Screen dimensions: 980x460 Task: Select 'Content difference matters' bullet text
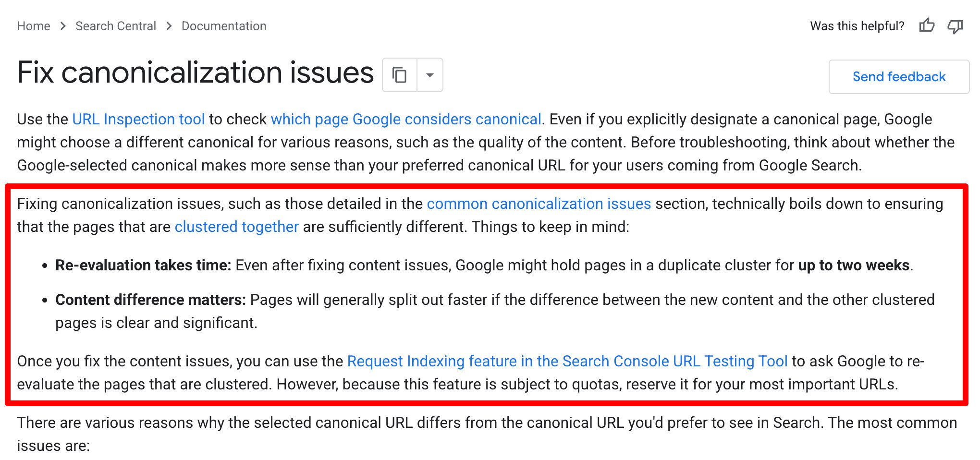pos(150,300)
